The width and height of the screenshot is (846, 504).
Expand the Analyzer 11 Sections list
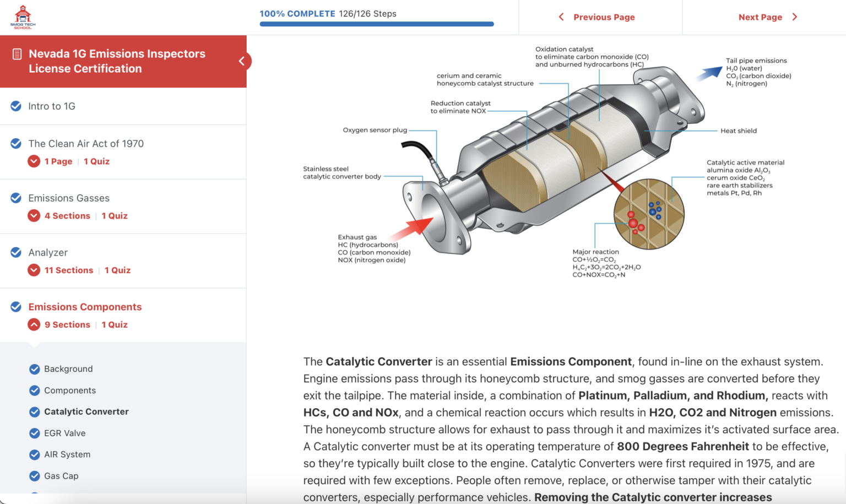point(34,270)
